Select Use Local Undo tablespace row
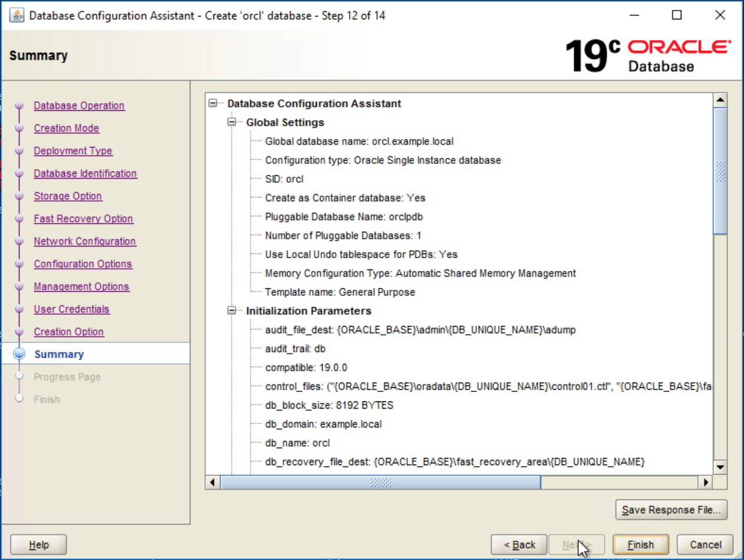The width and height of the screenshot is (744, 560). [361, 255]
